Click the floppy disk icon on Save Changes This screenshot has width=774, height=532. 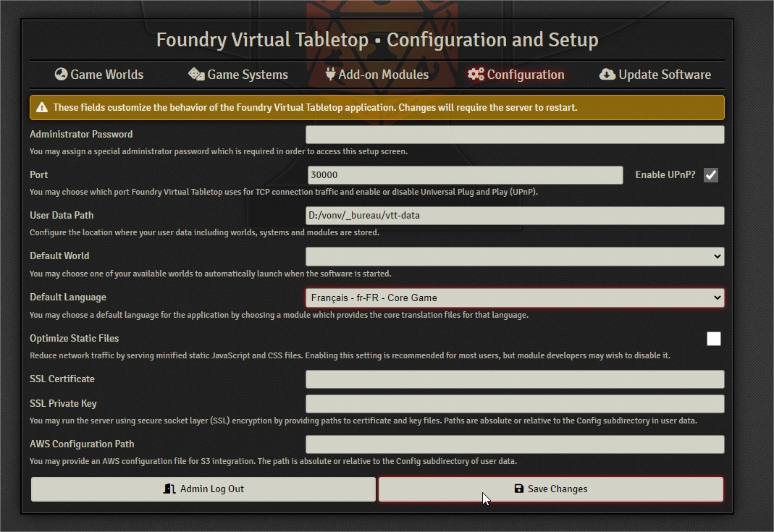519,489
